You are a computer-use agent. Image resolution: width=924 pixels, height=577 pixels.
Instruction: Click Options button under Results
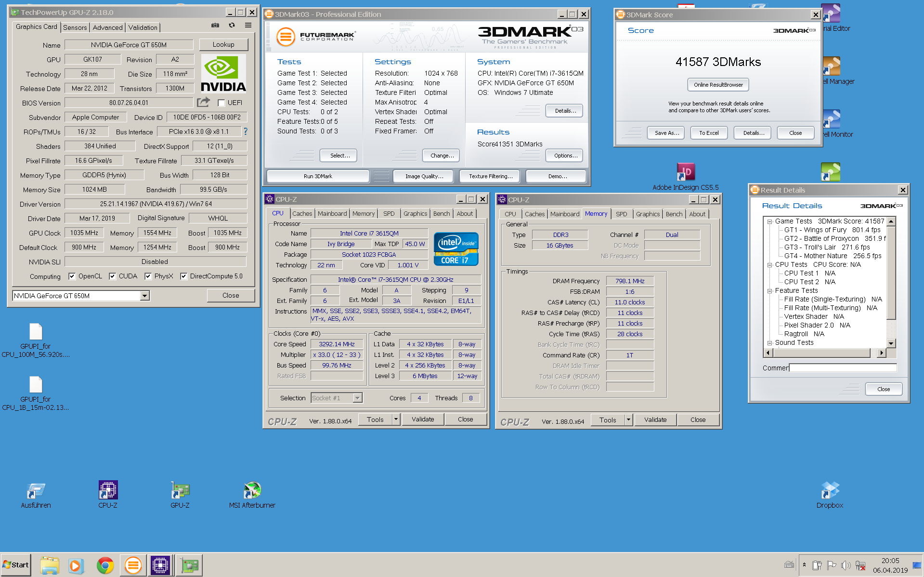click(565, 156)
